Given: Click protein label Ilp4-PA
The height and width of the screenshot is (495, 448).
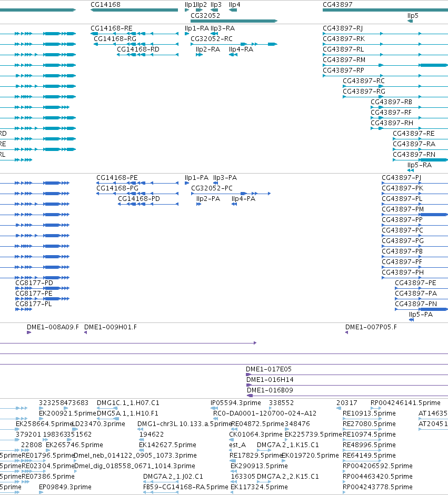Looking at the screenshot, I should (243, 198).
